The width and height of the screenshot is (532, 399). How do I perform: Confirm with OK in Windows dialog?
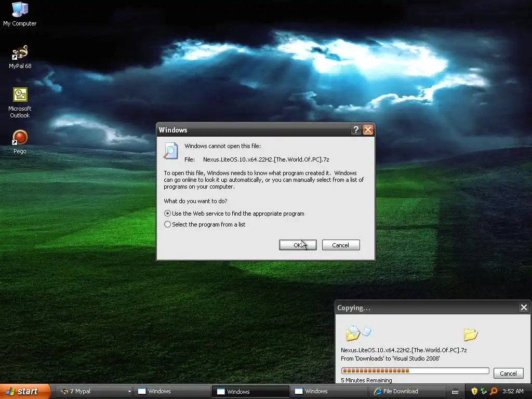(298, 245)
